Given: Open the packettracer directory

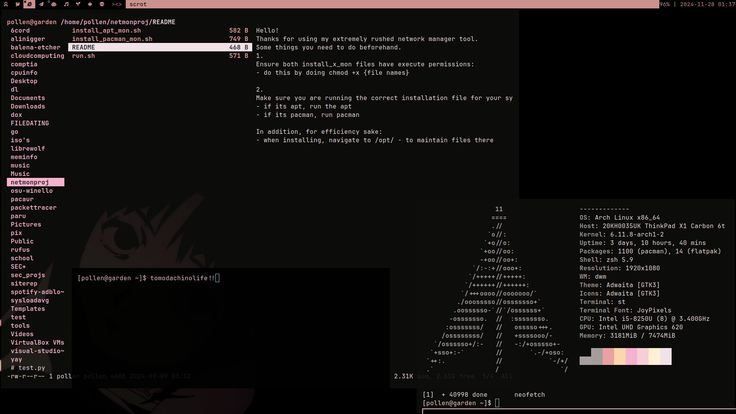Looking at the screenshot, I should 33,208.
